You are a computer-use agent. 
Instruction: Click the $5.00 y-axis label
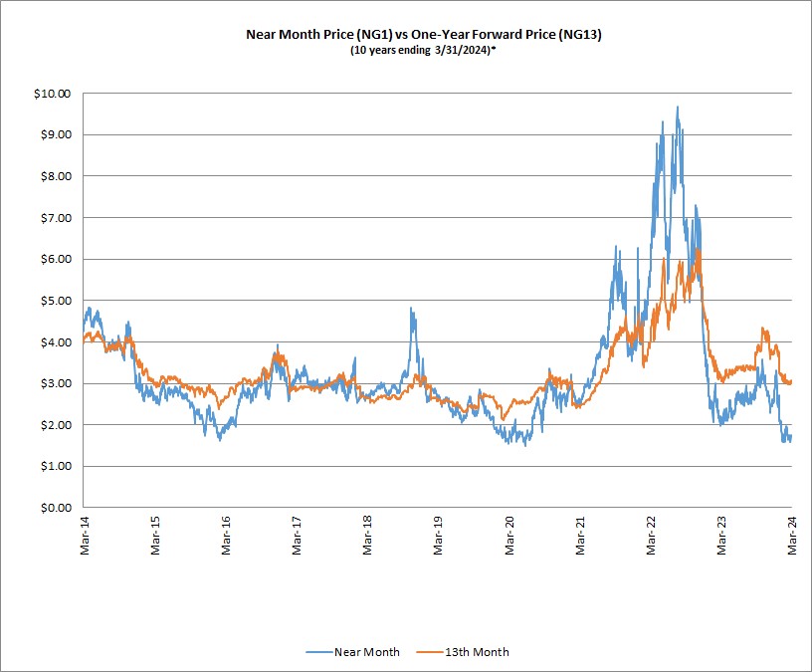(x=56, y=301)
